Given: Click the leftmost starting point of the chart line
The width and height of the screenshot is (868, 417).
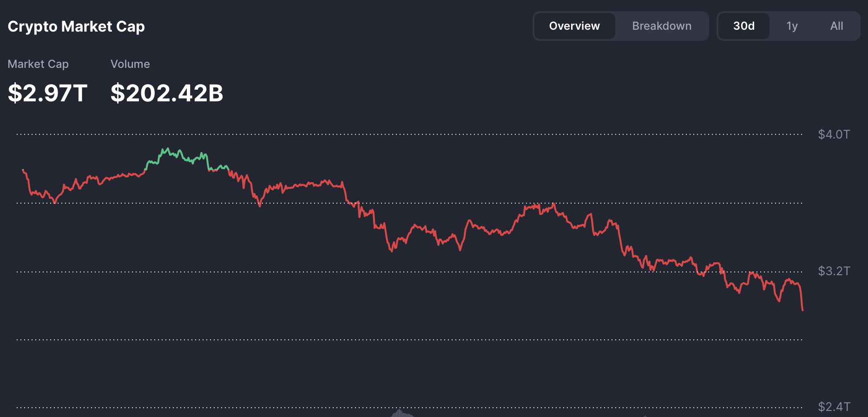Looking at the screenshot, I should [x=23, y=170].
